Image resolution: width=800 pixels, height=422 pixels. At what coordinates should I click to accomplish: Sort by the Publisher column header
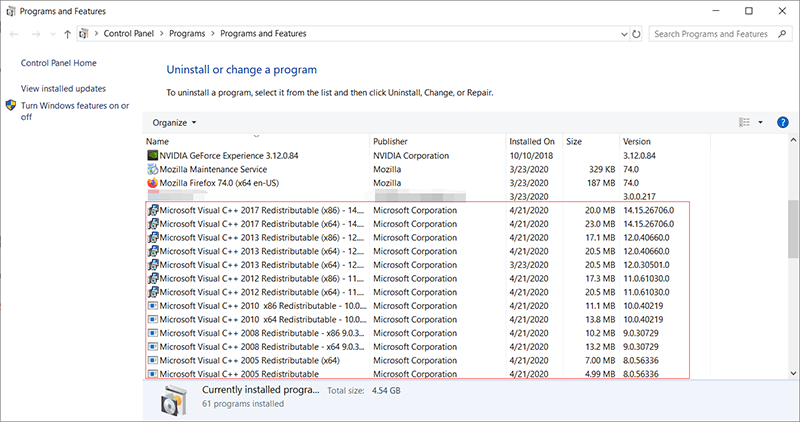coord(438,141)
